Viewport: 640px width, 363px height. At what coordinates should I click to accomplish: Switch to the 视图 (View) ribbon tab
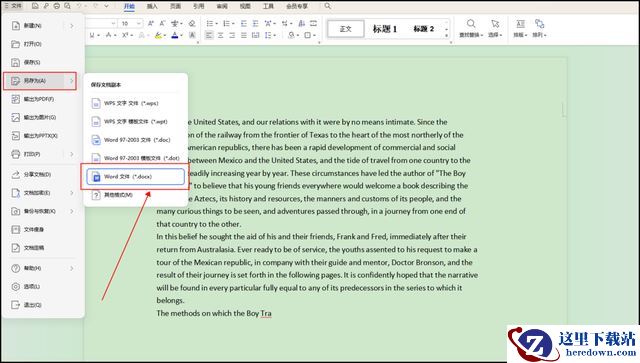click(x=245, y=6)
